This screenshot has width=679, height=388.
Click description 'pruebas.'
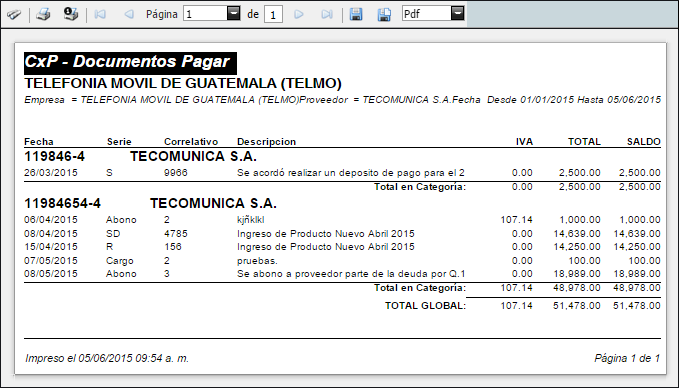[x=257, y=261]
